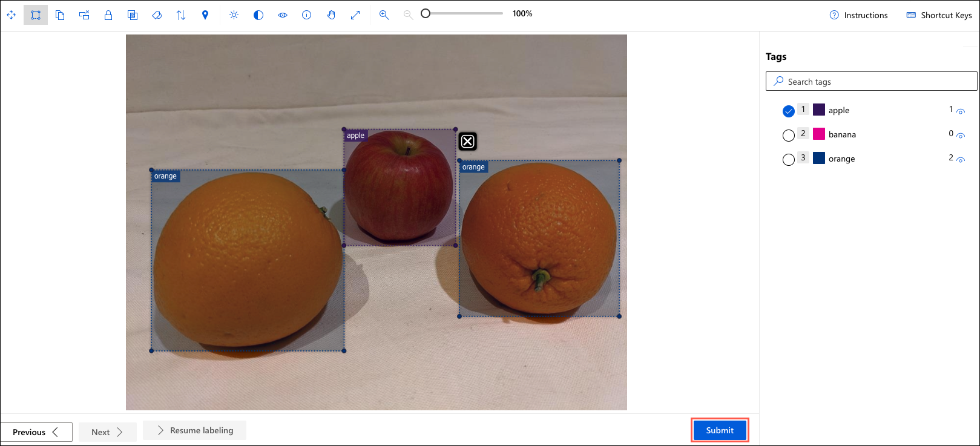This screenshot has width=980, height=446.
Task: Click shortcut number 3 badge
Action: (803, 157)
